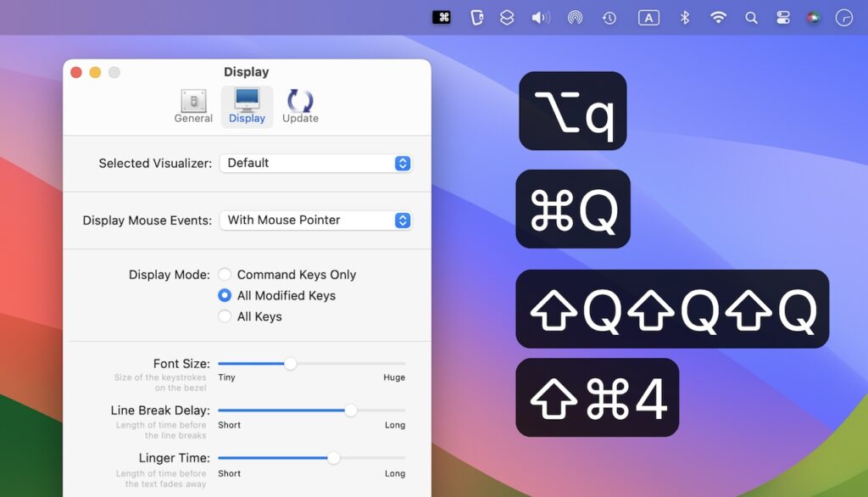The height and width of the screenshot is (497, 868).
Task: Adjust the Font Size slider
Action: (291, 363)
